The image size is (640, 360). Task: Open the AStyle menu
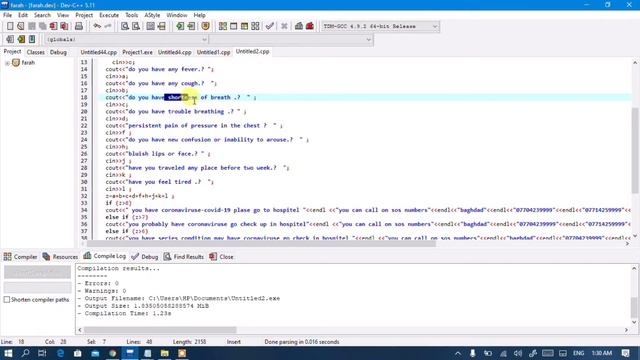click(x=152, y=15)
